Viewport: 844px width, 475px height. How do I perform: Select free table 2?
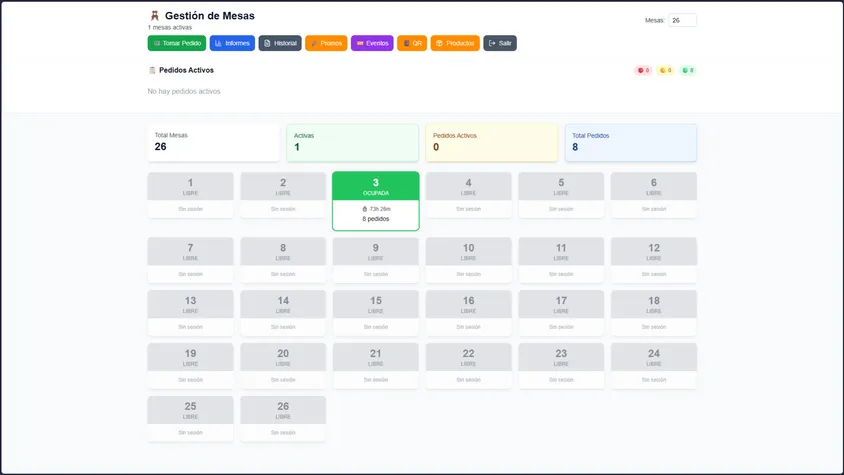tap(283, 195)
